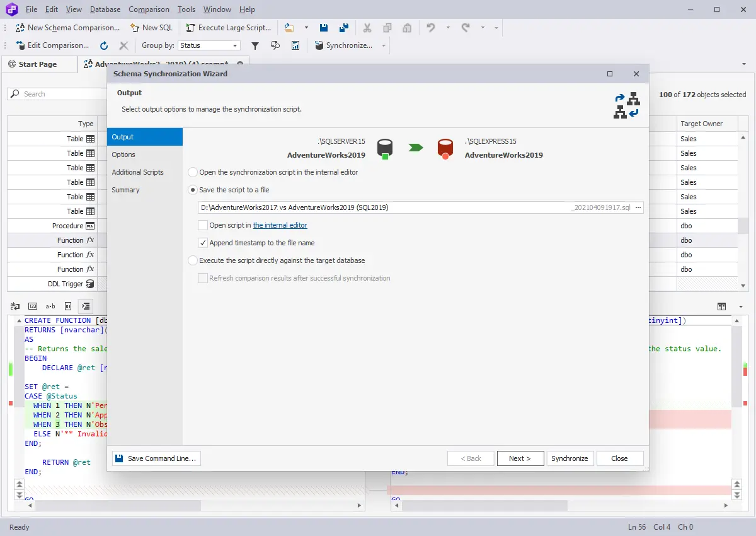Click the New SQL toolbar button
Screen dimensions: 756x536
(151, 28)
